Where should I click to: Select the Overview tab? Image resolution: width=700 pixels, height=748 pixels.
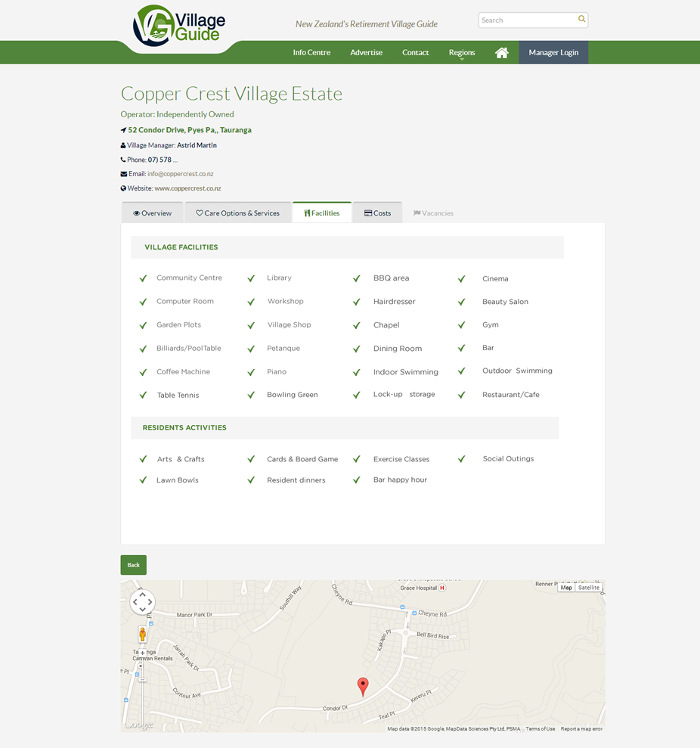tap(152, 213)
